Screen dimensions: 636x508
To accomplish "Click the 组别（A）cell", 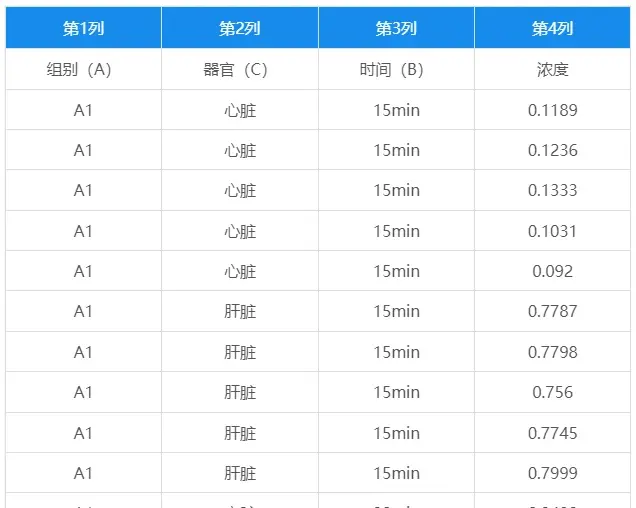I will click(x=83, y=70).
